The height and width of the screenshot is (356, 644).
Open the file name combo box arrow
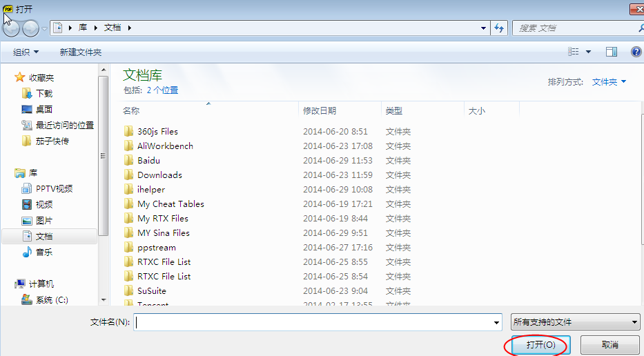tap(496, 323)
